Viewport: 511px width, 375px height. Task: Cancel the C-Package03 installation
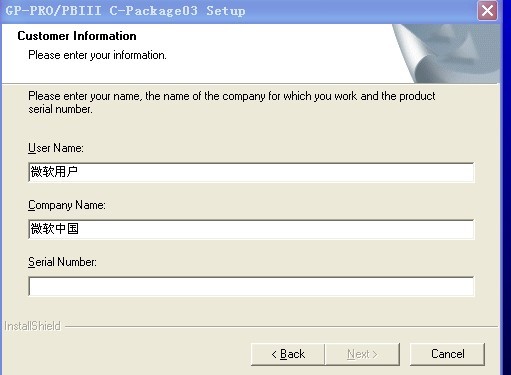point(447,354)
